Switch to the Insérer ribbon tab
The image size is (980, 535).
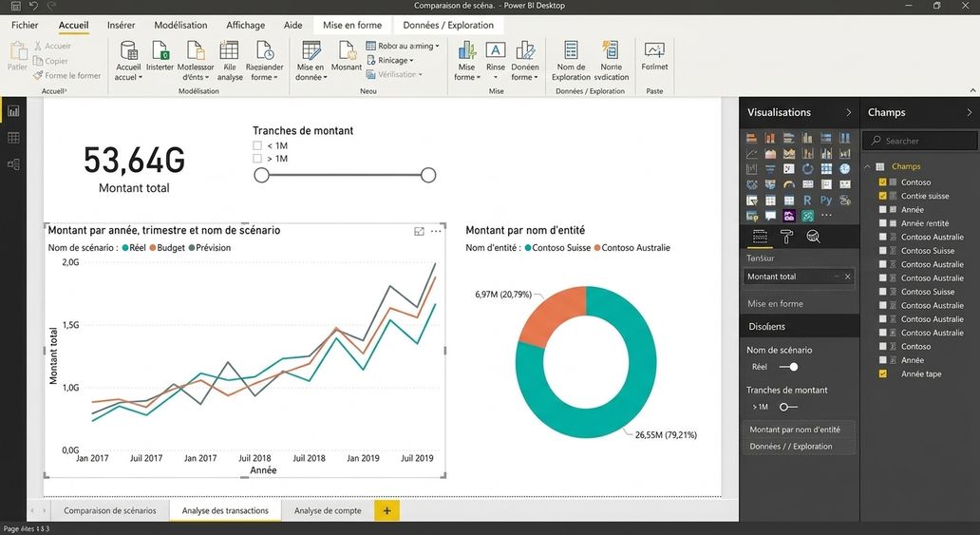121,25
